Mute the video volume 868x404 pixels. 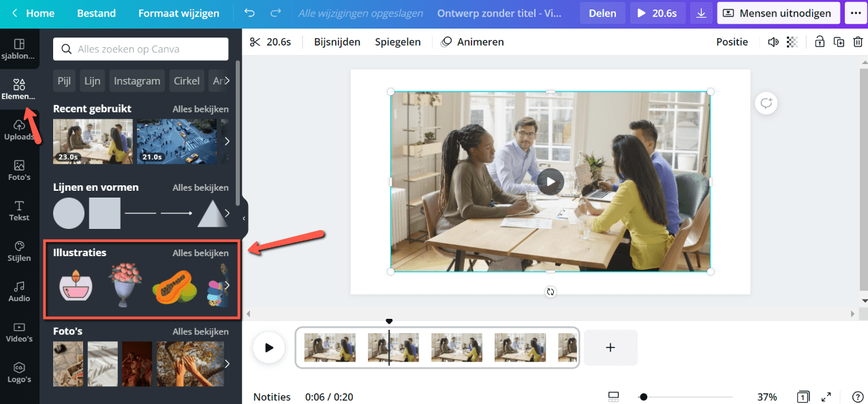(x=773, y=42)
